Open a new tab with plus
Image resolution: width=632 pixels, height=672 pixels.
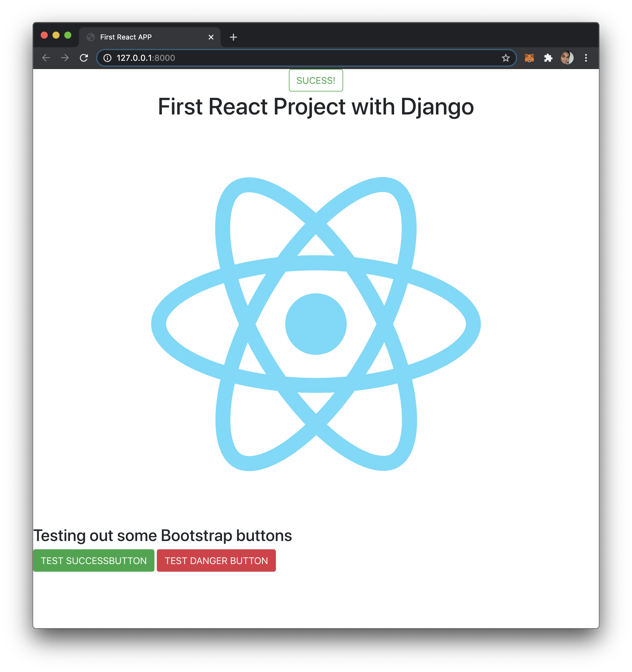click(233, 37)
